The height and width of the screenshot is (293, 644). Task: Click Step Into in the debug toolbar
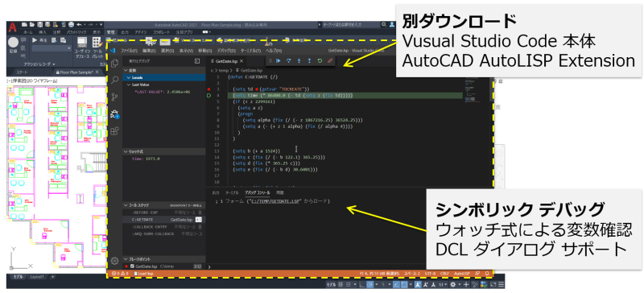click(x=299, y=61)
